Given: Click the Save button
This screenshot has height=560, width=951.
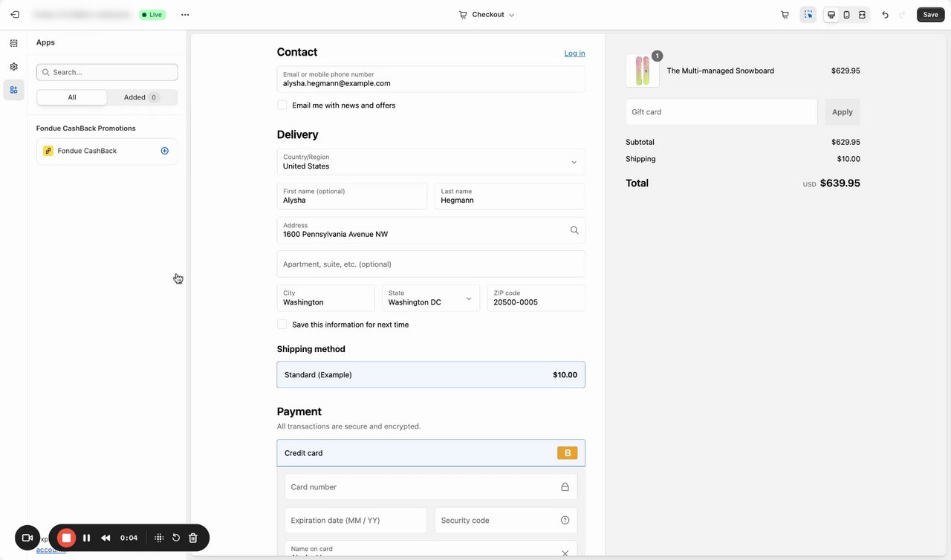Looking at the screenshot, I should click(930, 15).
